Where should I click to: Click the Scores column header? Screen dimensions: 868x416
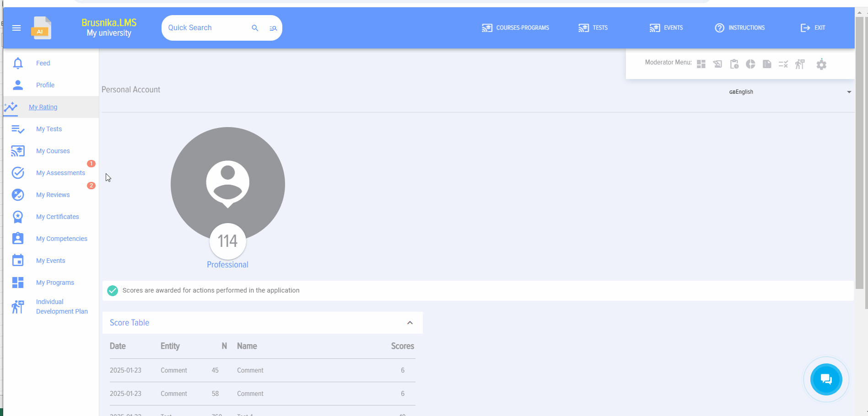coord(403,346)
